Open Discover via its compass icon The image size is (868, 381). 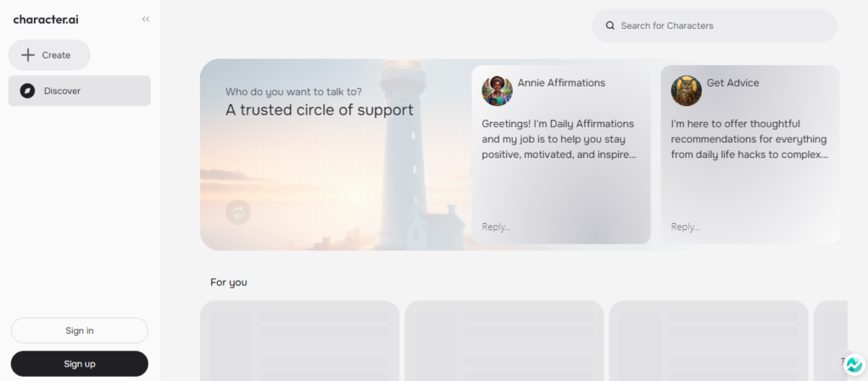27,91
